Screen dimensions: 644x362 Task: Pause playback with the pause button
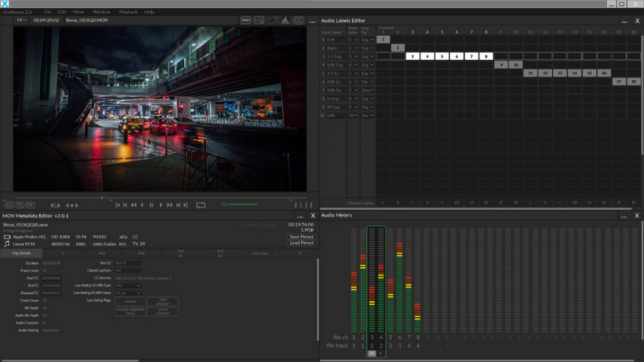click(x=151, y=205)
